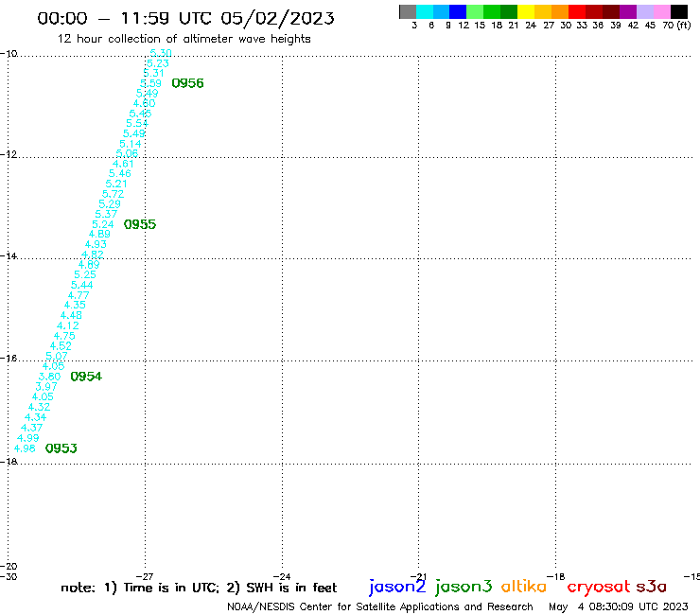Click the wave height value 4.82
700x615 pixels.
click(93, 255)
